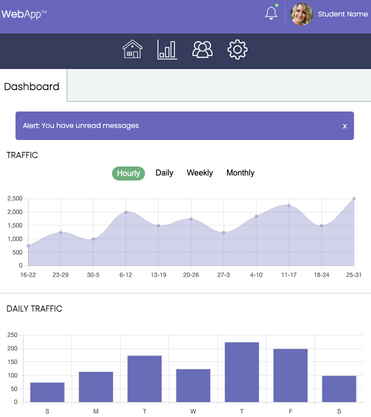This screenshot has width=371, height=417.
Task: Click the Monday bar in Daily Traffic
Action: pos(96,387)
